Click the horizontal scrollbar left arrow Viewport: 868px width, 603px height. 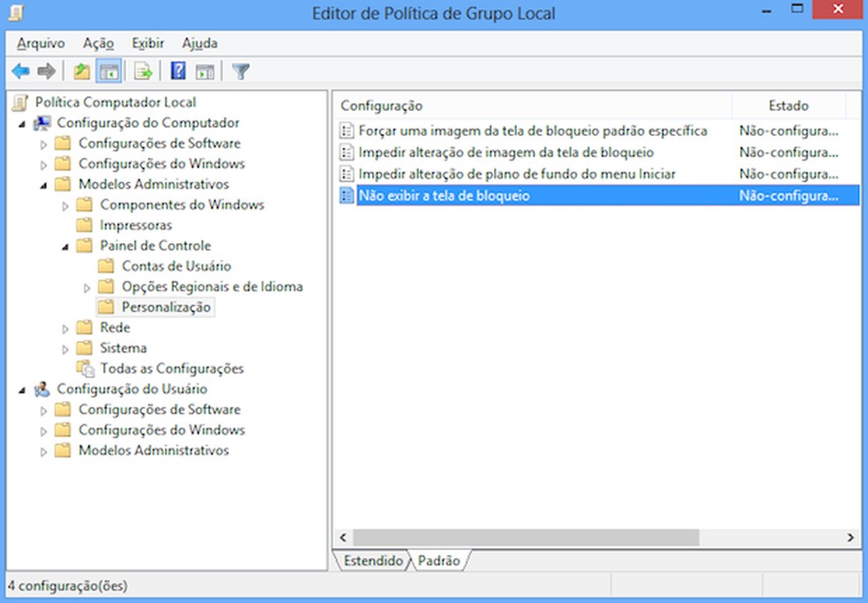[343, 537]
